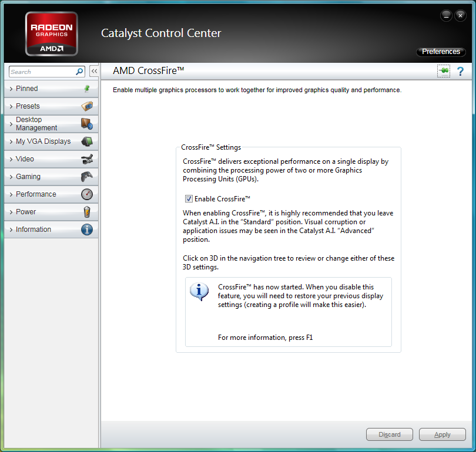
Task: Click the Video camera icon
Action: (x=87, y=159)
